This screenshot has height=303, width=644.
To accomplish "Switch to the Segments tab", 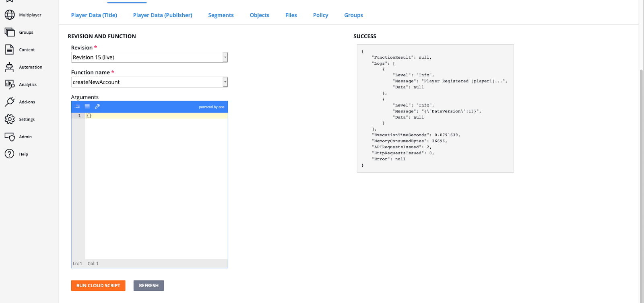I will click(x=221, y=15).
